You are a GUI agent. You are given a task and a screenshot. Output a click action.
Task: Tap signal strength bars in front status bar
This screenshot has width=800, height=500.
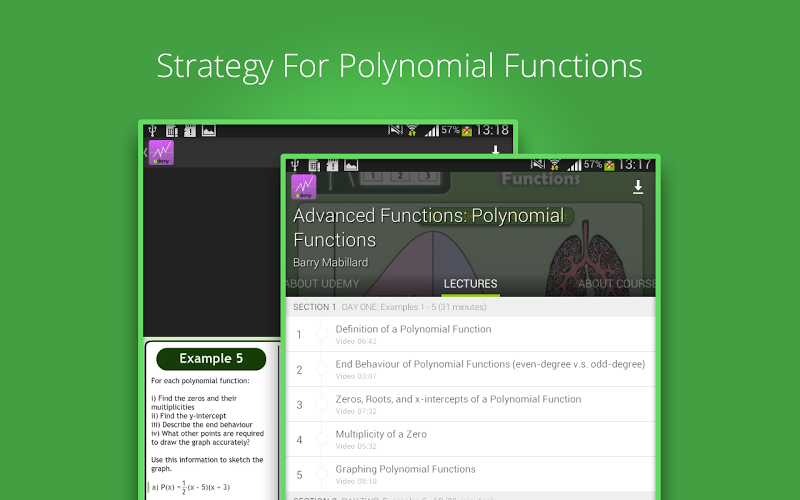(574, 165)
